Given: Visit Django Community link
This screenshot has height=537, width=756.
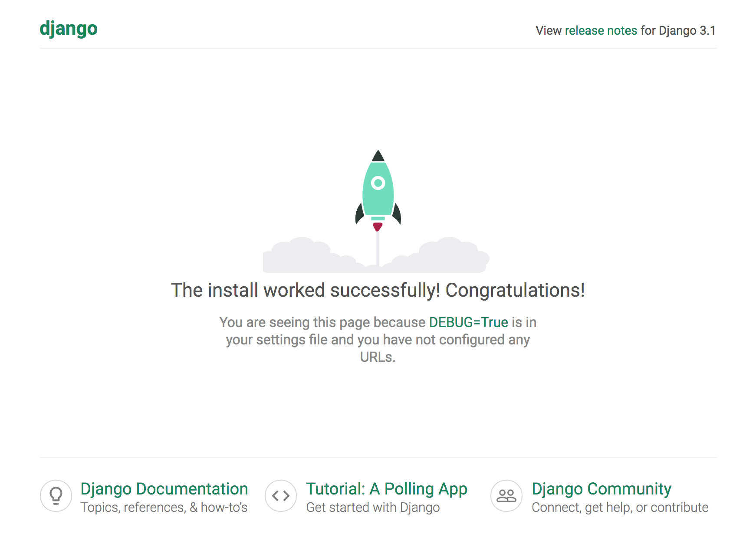Looking at the screenshot, I should pos(602,489).
